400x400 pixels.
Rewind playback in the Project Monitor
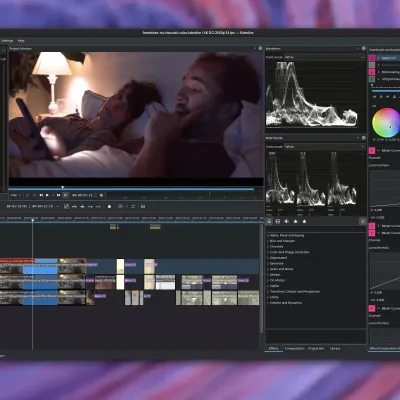click(x=41, y=195)
